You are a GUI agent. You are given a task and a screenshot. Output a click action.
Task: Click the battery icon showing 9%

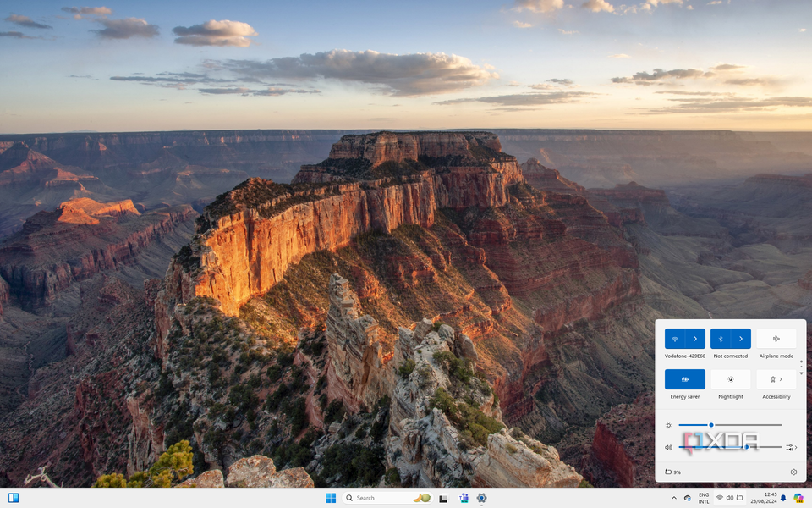click(x=672, y=472)
